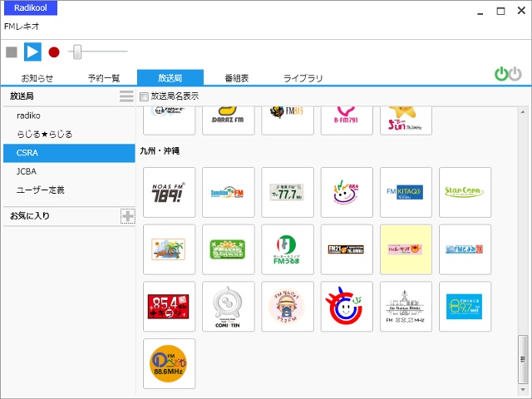The image size is (532, 399).
Task: Select the B-FM791 station
Action: 347,121
